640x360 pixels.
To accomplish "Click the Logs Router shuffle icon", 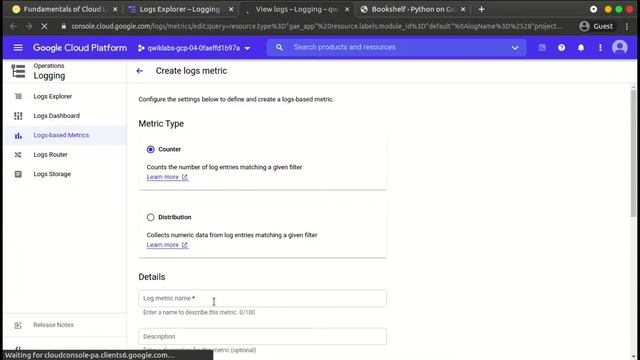I will [18, 155].
